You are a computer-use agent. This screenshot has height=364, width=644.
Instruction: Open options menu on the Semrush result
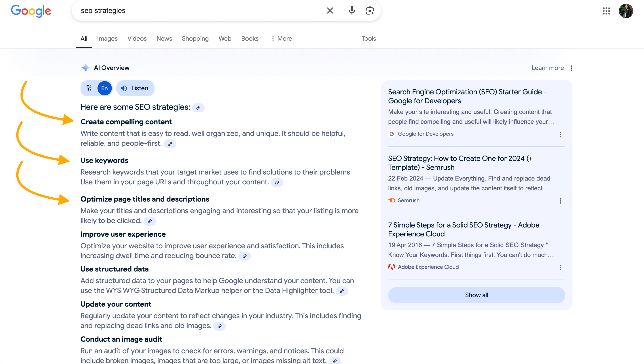560,201
